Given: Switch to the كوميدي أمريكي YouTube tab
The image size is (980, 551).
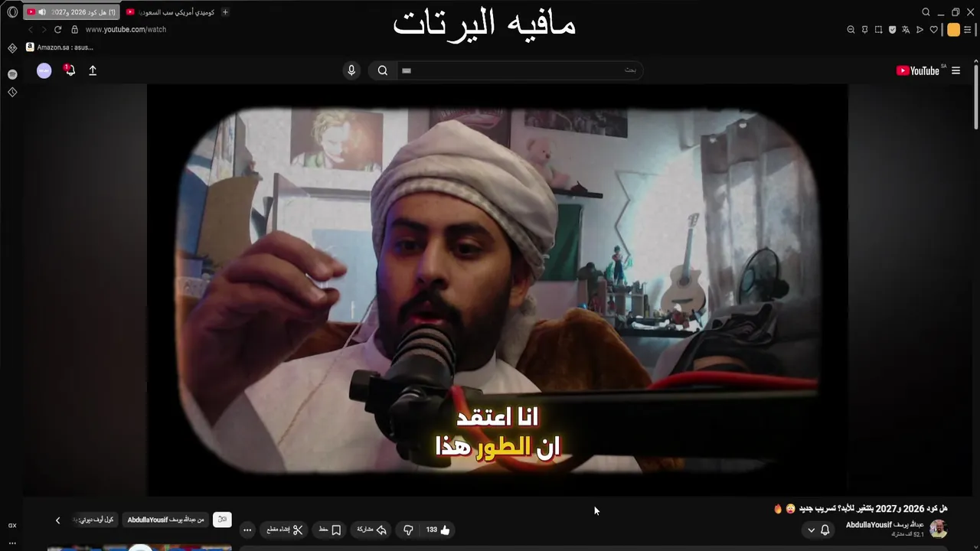Looking at the screenshot, I should tap(169, 12).
